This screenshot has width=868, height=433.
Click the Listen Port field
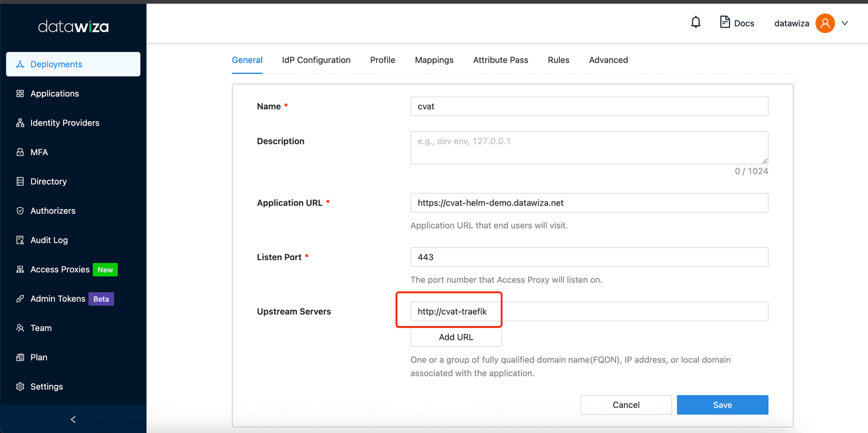(589, 257)
